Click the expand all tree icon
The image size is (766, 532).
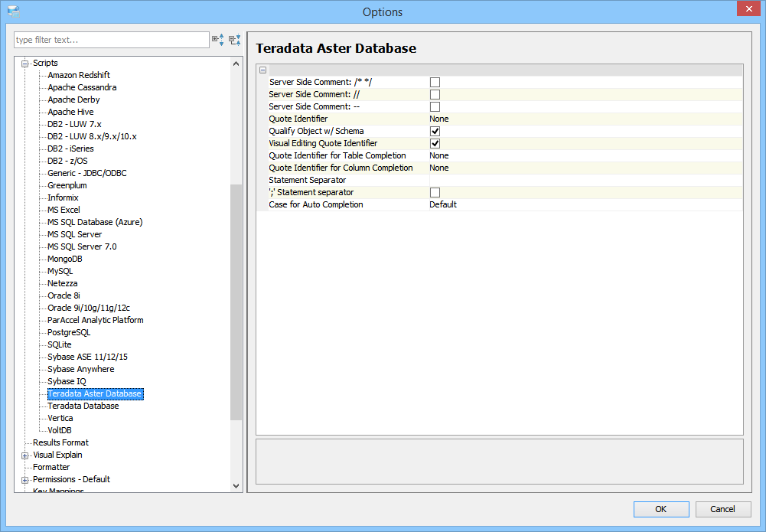click(218, 40)
